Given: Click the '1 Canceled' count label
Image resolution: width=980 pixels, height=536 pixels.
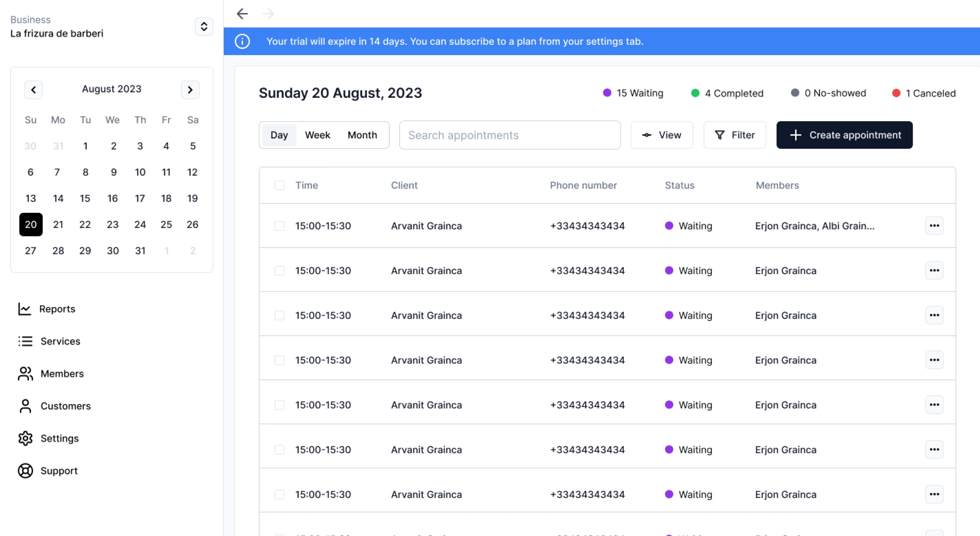Looking at the screenshot, I should coord(931,93).
